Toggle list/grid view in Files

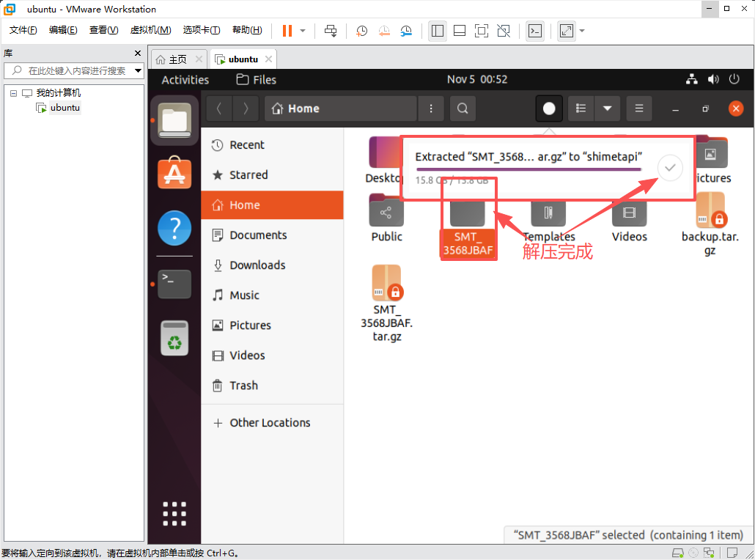coord(581,108)
